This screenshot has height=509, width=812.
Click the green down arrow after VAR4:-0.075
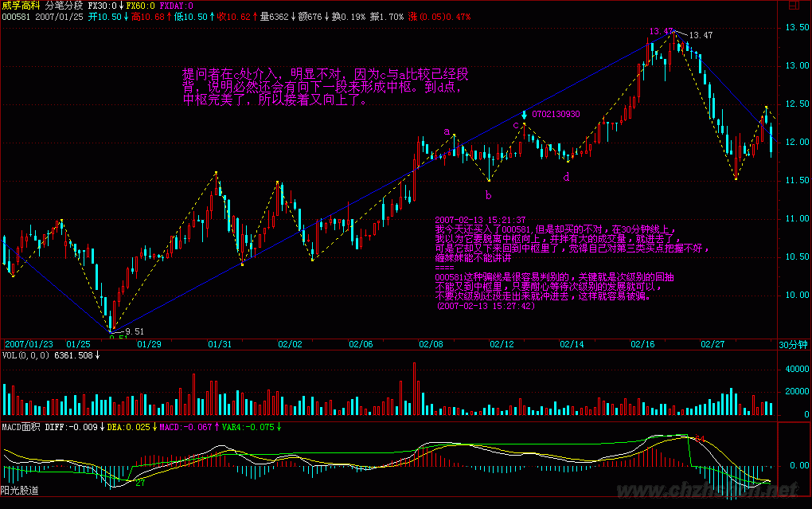click(x=279, y=427)
